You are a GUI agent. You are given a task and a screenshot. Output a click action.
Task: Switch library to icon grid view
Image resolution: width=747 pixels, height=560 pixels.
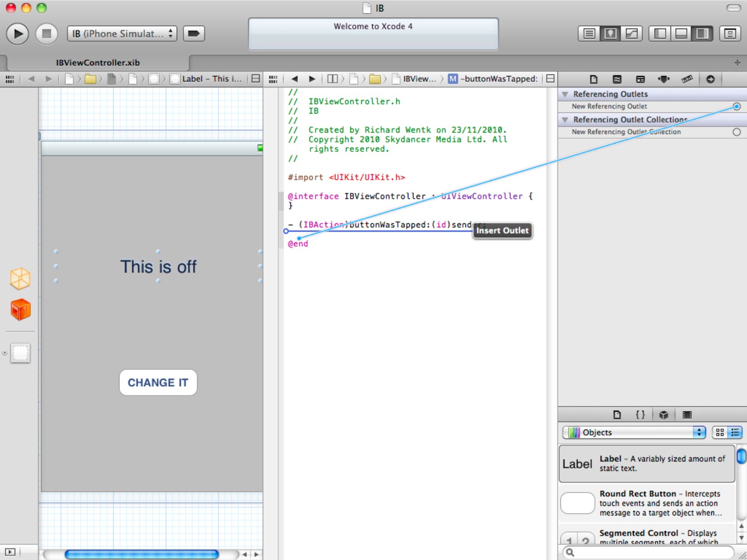click(720, 432)
